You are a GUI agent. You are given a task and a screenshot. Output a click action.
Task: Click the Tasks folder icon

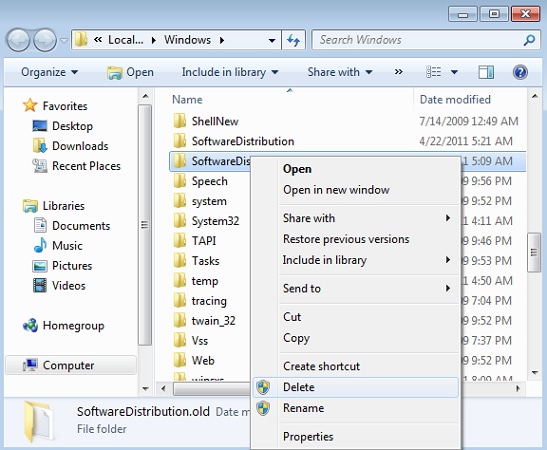(180, 261)
